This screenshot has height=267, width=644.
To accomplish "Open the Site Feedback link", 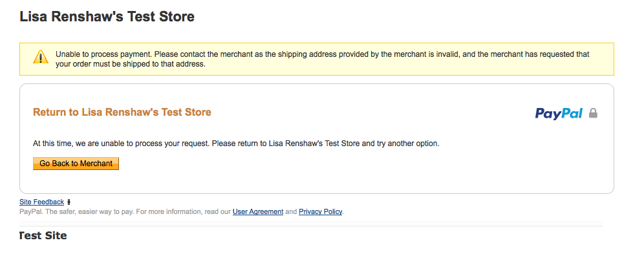I will pyautogui.click(x=41, y=202).
